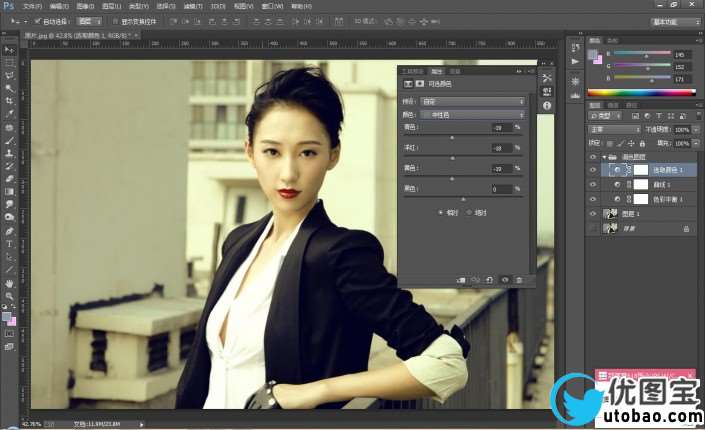Viewport: 705px width, 430px height.
Task: Select the 绝对 radio button
Action: tap(468, 212)
